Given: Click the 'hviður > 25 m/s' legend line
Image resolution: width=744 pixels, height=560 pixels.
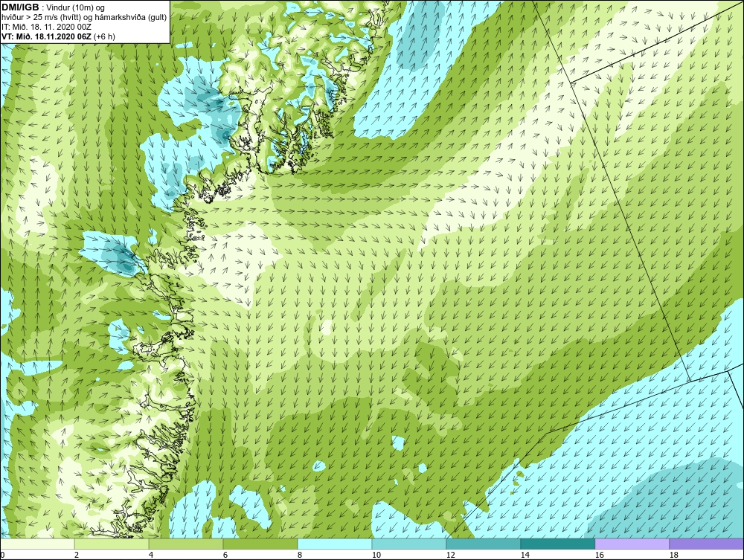Looking at the screenshot, I should pos(84,17).
